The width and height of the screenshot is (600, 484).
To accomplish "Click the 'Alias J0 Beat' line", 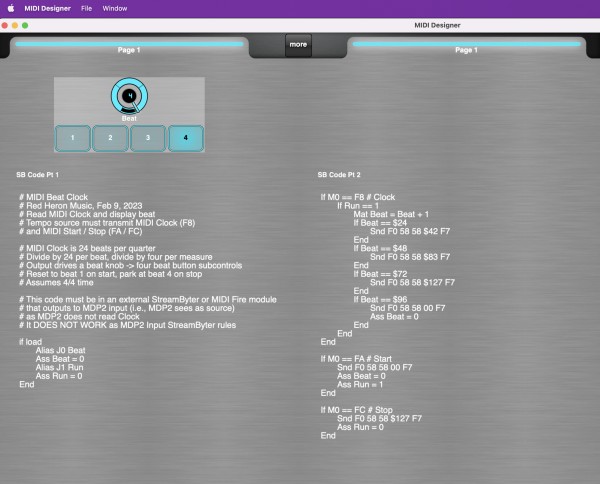I will 60,350.
